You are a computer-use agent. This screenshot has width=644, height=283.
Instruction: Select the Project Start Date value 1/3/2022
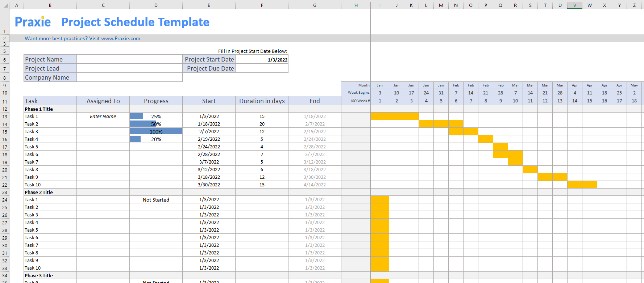(x=262, y=60)
